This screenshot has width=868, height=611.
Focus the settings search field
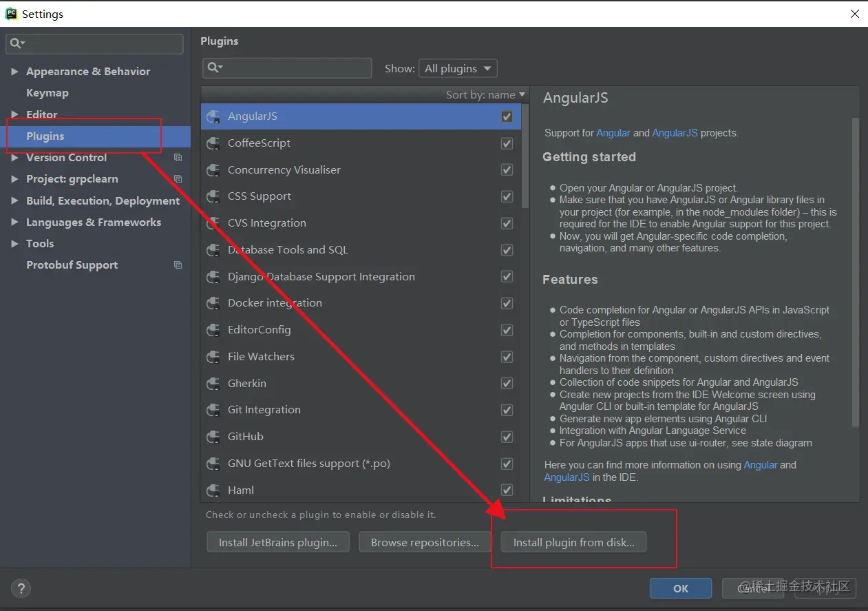[x=94, y=43]
